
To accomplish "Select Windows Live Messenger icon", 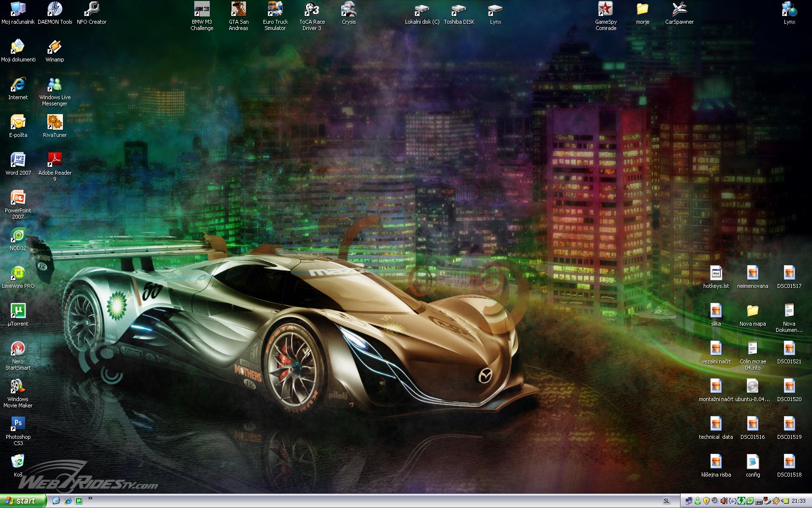I will coord(55,91).
